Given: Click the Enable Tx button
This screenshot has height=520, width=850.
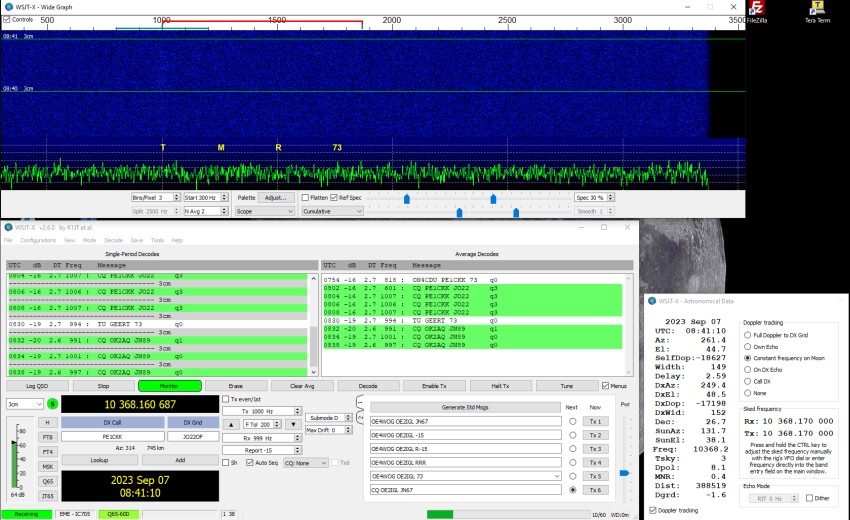Looking at the screenshot, I should (x=436, y=385).
